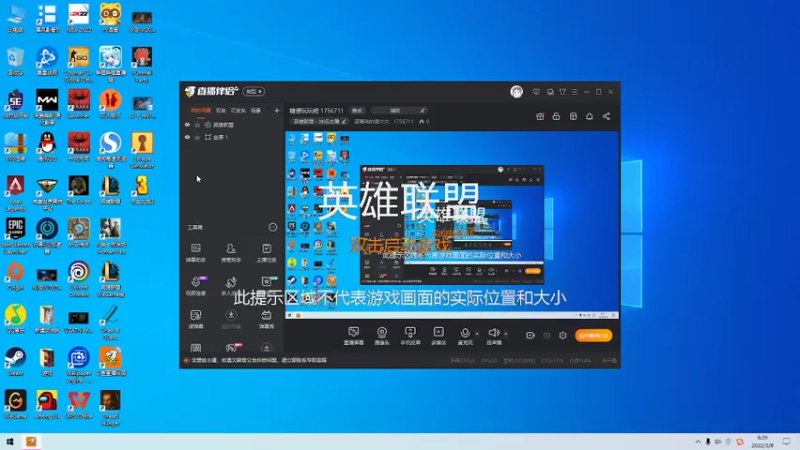800x450 pixels.
Task: Switch to the orange highlighted scene tab
Action: tap(201, 110)
